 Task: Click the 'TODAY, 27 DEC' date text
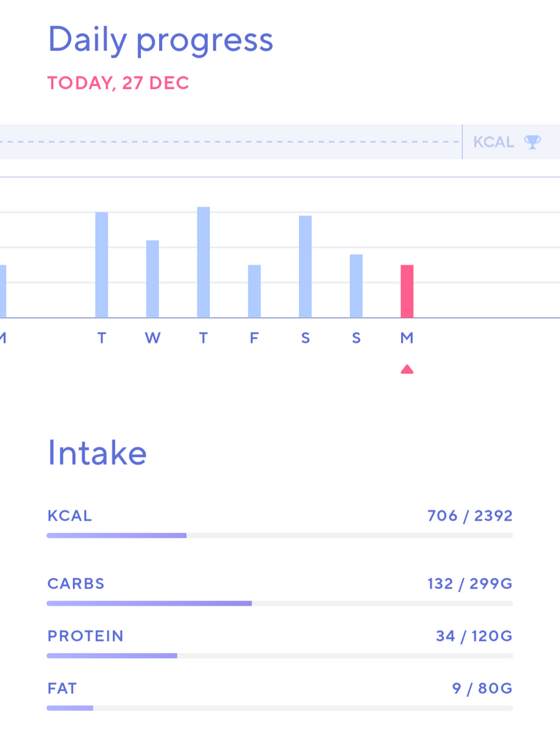pos(118,83)
